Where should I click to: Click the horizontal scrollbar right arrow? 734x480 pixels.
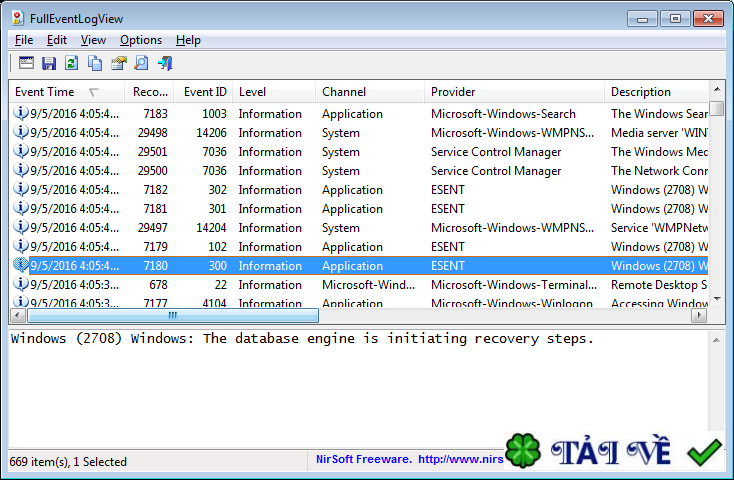click(700, 316)
